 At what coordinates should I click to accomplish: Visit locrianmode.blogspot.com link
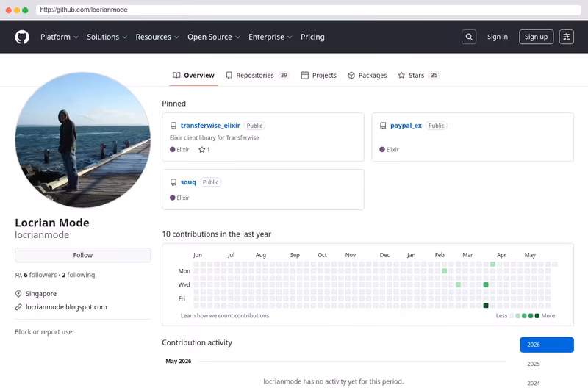(x=66, y=307)
